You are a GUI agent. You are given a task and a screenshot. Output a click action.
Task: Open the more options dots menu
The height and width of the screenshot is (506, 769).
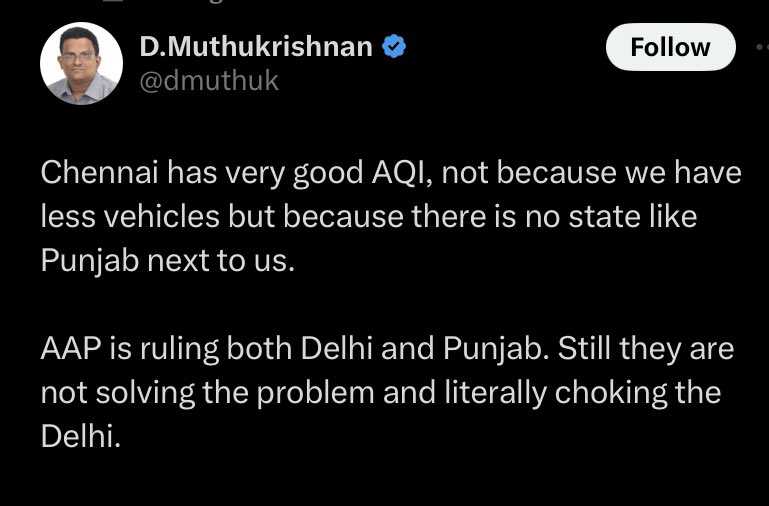(762, 47)
